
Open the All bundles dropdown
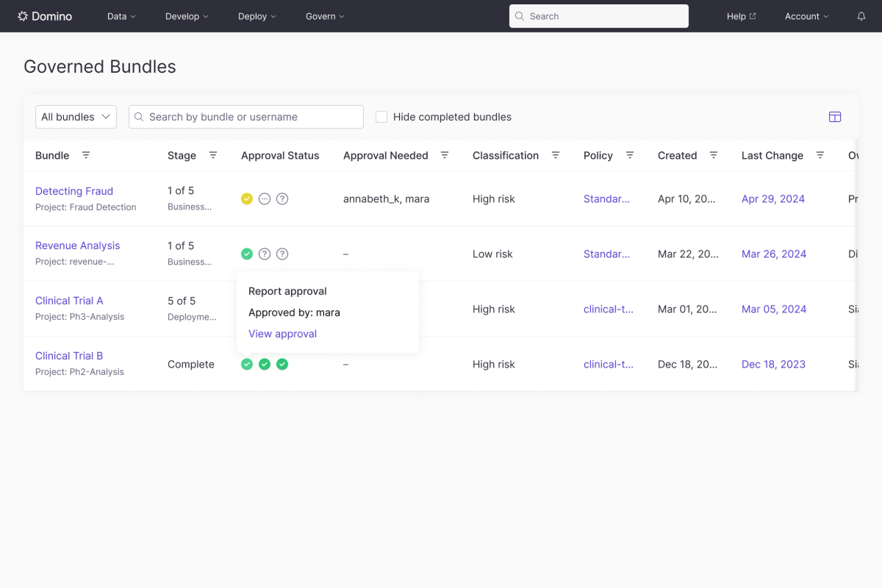pyautogui.click(x=76, y=116)
